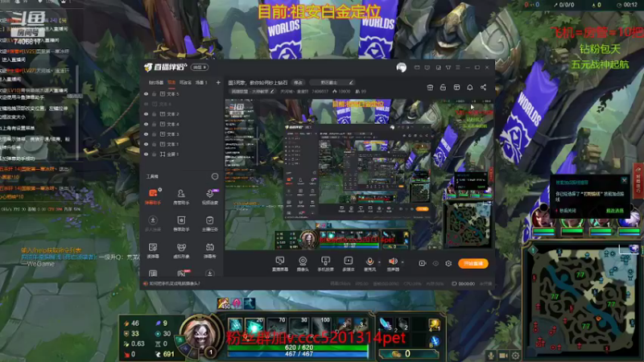
Task: Add a new scene with plus button
Action: 218,83
